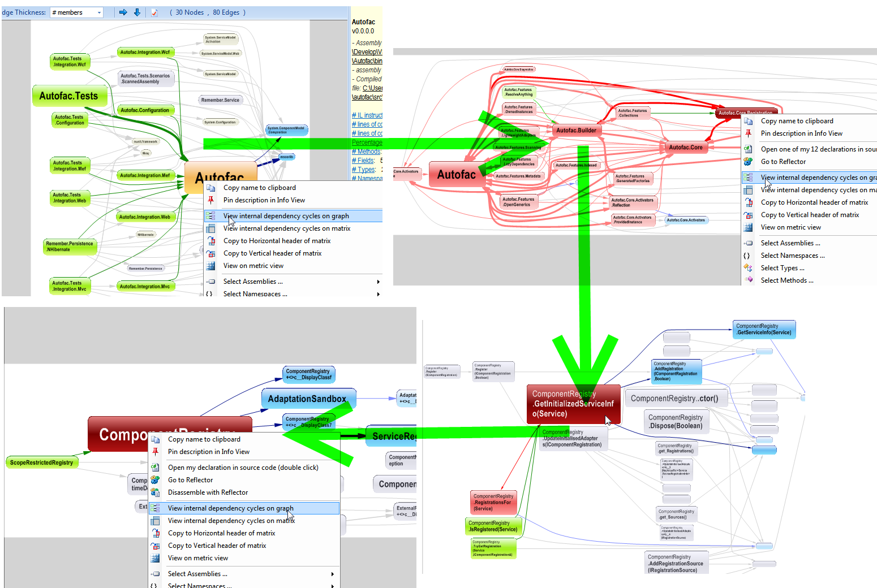Click braces icon beside Select Namespaces, Autofac.Core.Registration menu

coord(747,256)
